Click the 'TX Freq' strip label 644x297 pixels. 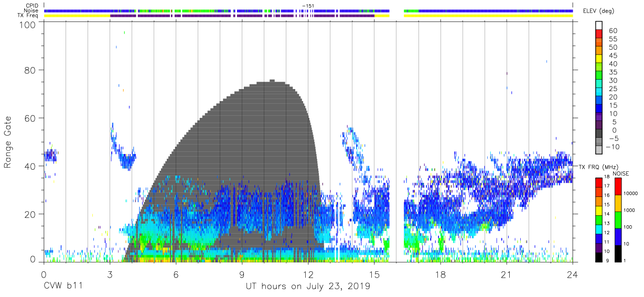[28, 16]
